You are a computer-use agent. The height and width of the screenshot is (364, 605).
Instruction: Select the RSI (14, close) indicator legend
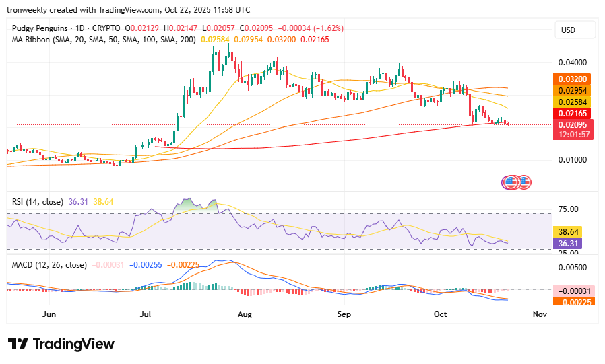click(38, 201)
